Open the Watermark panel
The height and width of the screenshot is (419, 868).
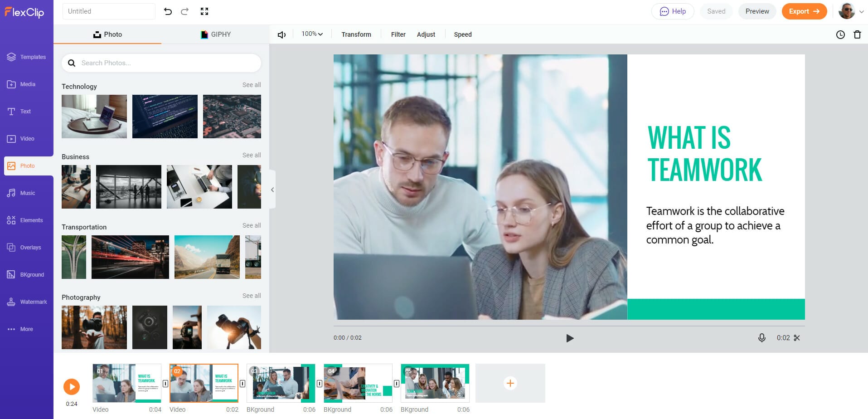27,302
